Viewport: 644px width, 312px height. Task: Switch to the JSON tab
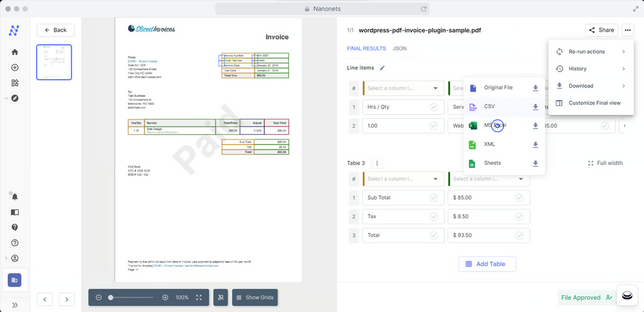click(x=399, y=48)
